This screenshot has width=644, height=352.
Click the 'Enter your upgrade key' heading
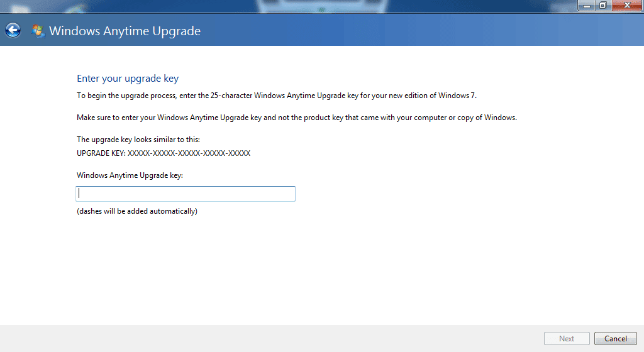128,79
